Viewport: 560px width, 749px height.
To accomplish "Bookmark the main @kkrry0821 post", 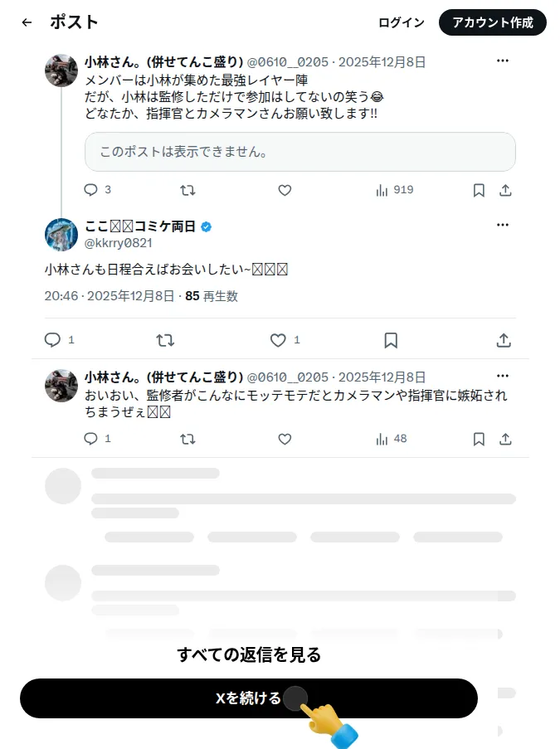I will [391, 340].
